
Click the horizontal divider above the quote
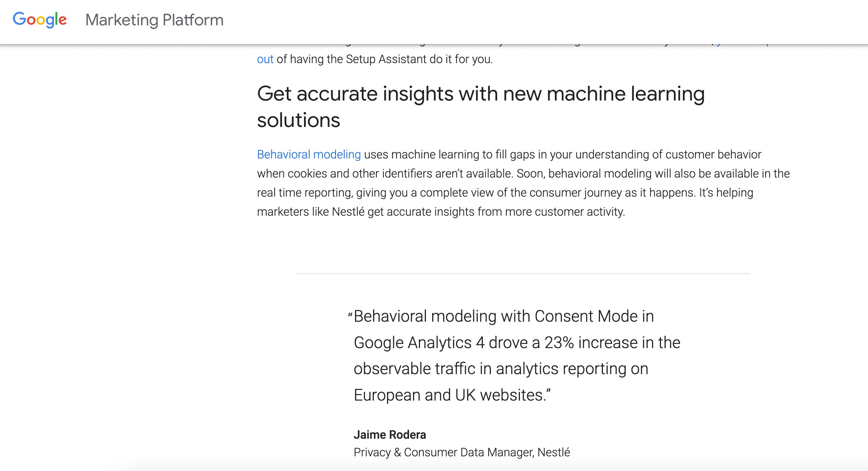(x=523, y=273)
